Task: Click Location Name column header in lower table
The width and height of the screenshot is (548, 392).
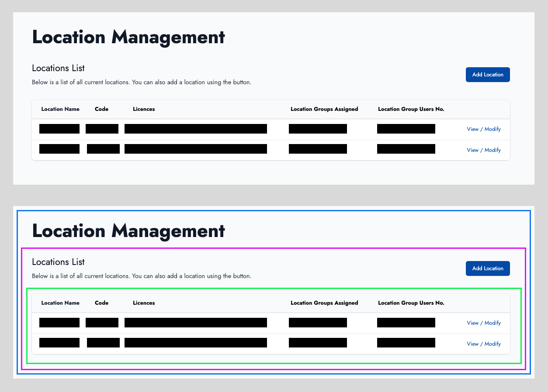Action: click(x=60, y=303)
